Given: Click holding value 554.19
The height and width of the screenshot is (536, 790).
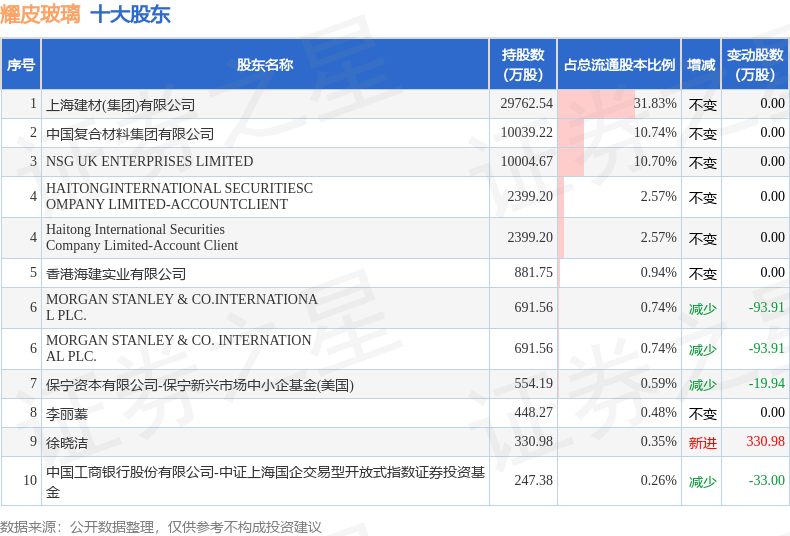Looking at the screenshot, I should [534, 383].
